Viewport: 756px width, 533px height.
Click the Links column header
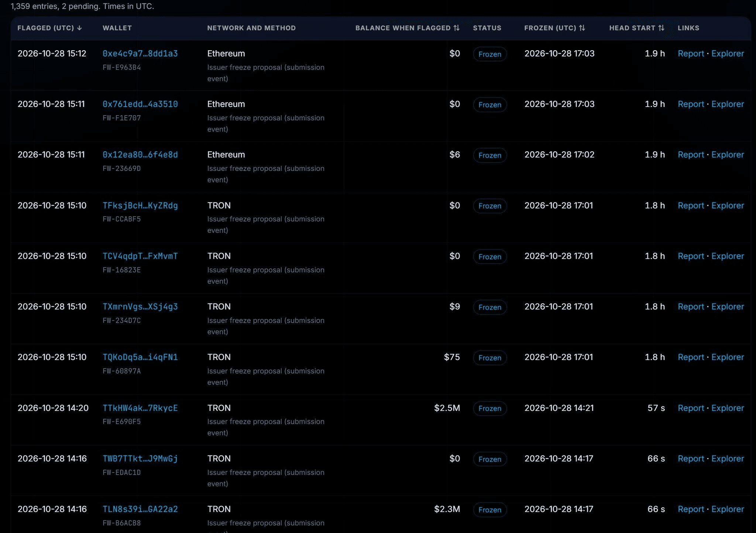[688, 28]
